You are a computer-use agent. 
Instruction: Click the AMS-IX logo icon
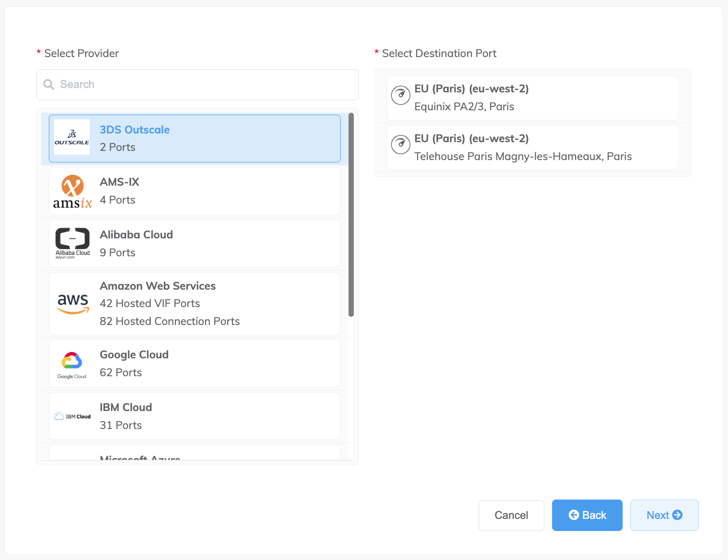tap(72, 192)
